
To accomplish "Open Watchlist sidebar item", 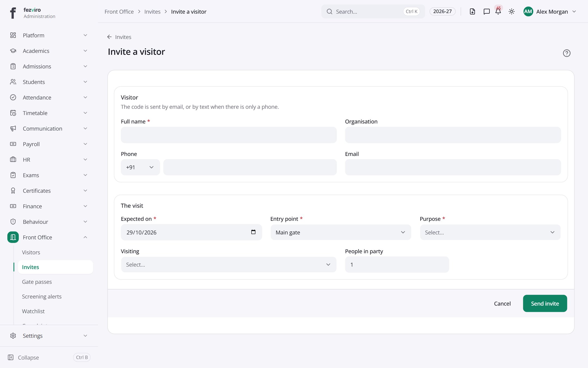I will click(33, 311).
